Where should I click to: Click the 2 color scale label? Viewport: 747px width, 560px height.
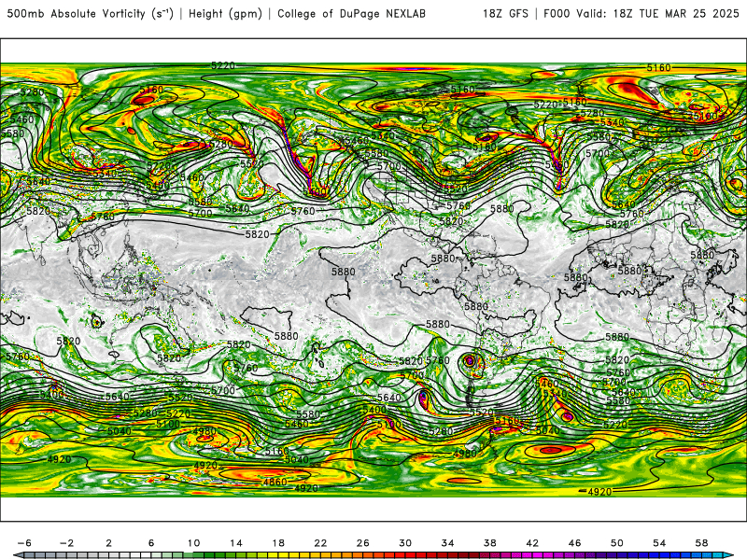click(x=108, y=543)
